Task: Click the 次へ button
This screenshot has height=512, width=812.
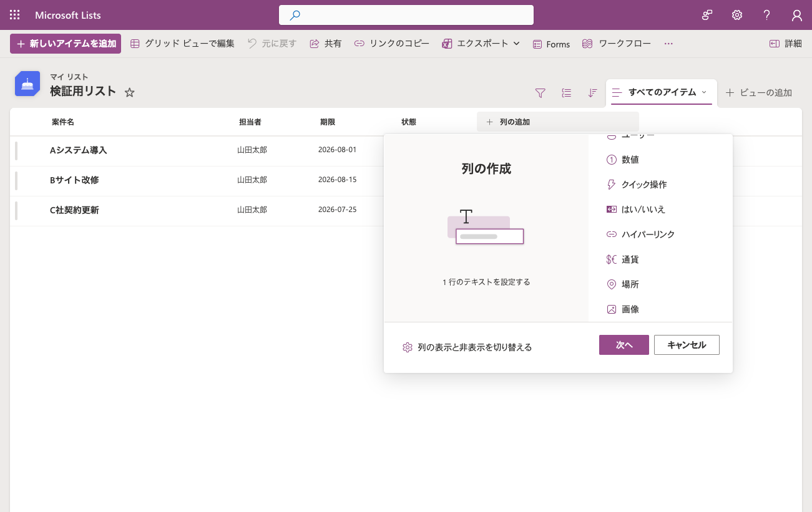Action: click(624, 345)
